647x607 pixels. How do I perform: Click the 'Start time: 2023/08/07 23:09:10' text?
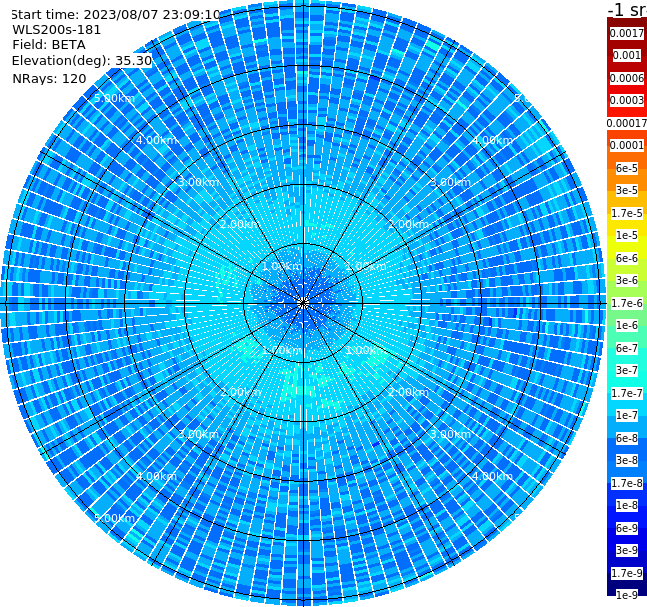click(x=115, y=15)
